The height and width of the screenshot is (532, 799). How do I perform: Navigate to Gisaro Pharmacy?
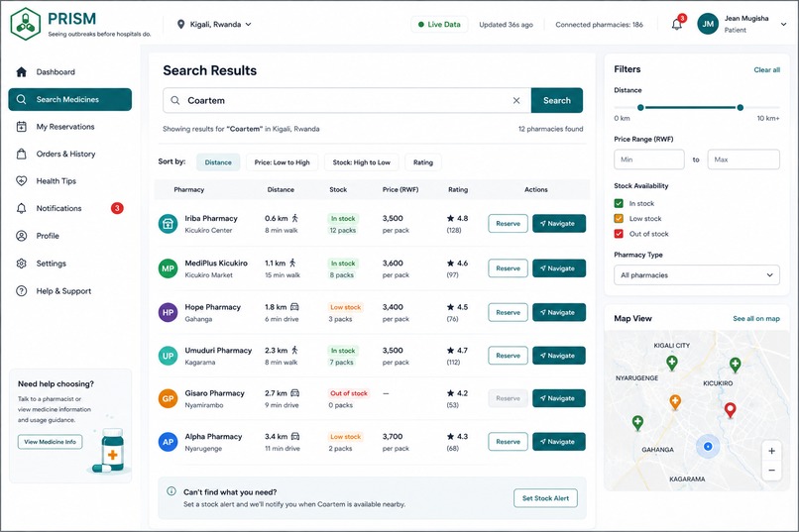click(x=558, y=398)
